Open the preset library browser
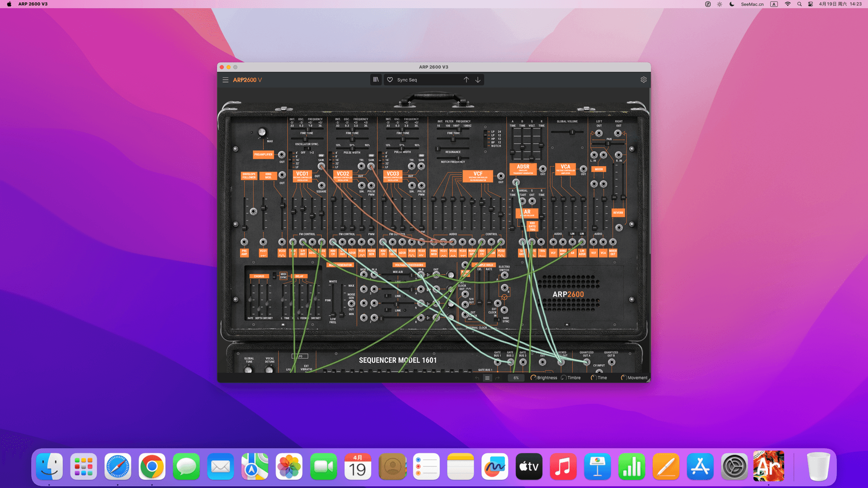This screenshot has height=488, width=868. click(376, 80)
